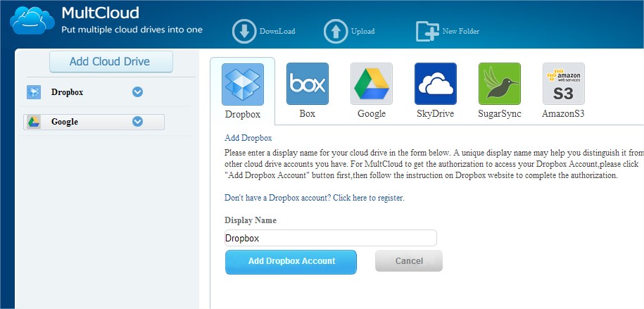The width and height of the screenshot is (644, 309).
Task: Open the Dropbox tab label
Action: click(x=243, y=114)
